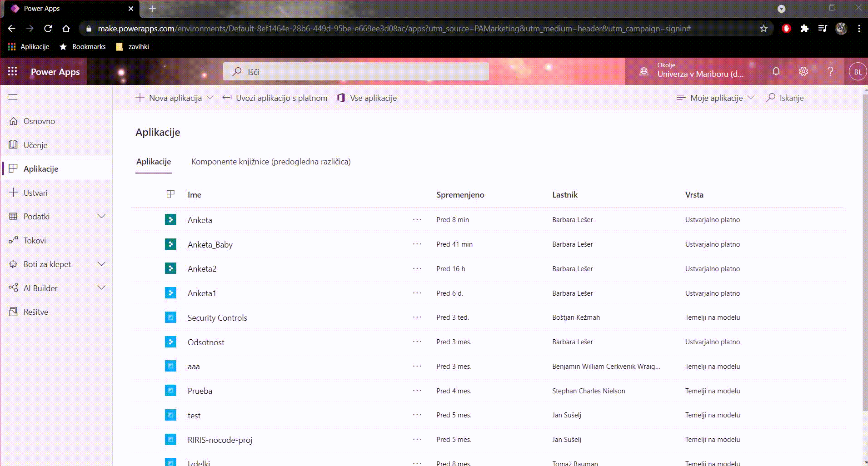Click Boštjan Kežmah owner cell
This screenshot has width=868, height=466.
click(576, 317)
